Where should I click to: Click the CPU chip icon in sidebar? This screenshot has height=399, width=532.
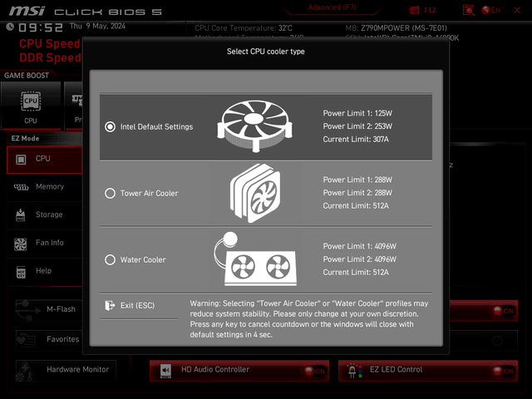pos(21,160)
